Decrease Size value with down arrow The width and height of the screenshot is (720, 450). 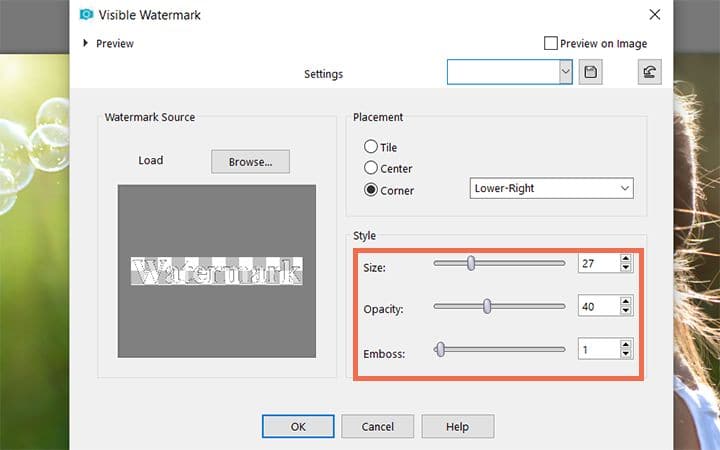point(625,267)
